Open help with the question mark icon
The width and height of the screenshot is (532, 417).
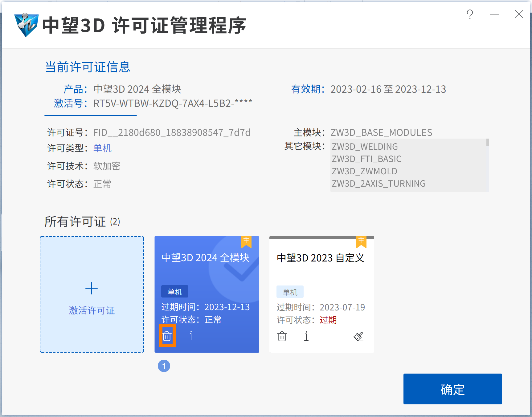click(x=470, y=14)
